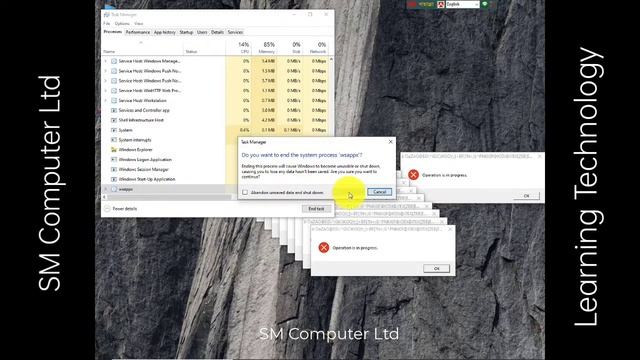Click Services and Controller app icon
The height and width of the screenshot is (360, 640).
pyautogui.click(x=114, y=110)
